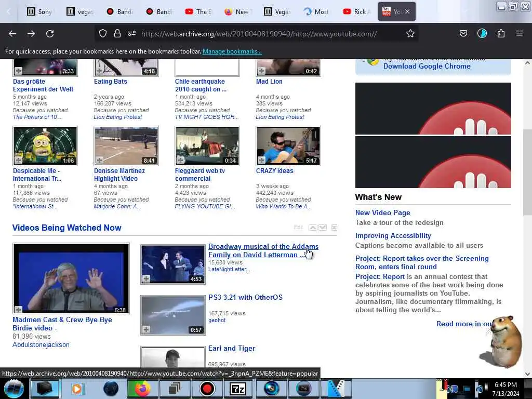Close the active YouTube tab

407,11
